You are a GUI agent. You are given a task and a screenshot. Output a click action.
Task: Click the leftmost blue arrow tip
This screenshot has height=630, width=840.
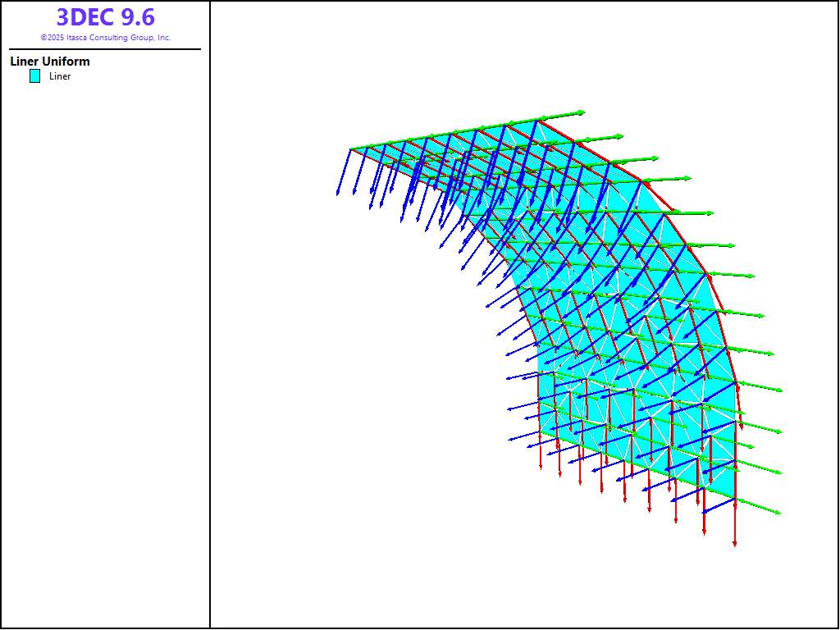click(338, 194)
